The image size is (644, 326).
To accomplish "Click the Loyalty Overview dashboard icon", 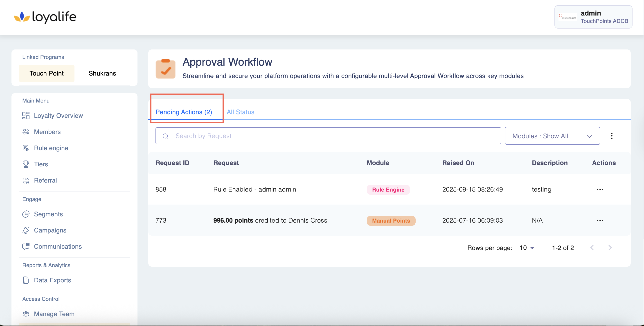I will tap(26, 116).
